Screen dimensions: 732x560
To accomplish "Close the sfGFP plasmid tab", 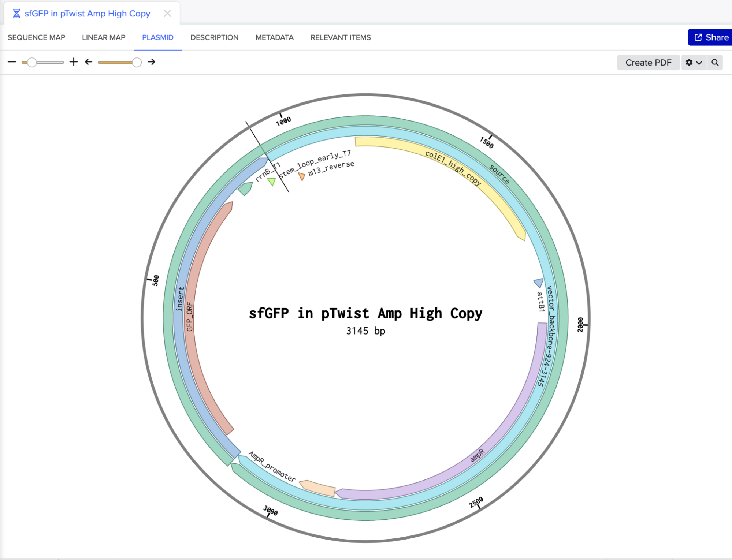I will coord(167,14).
